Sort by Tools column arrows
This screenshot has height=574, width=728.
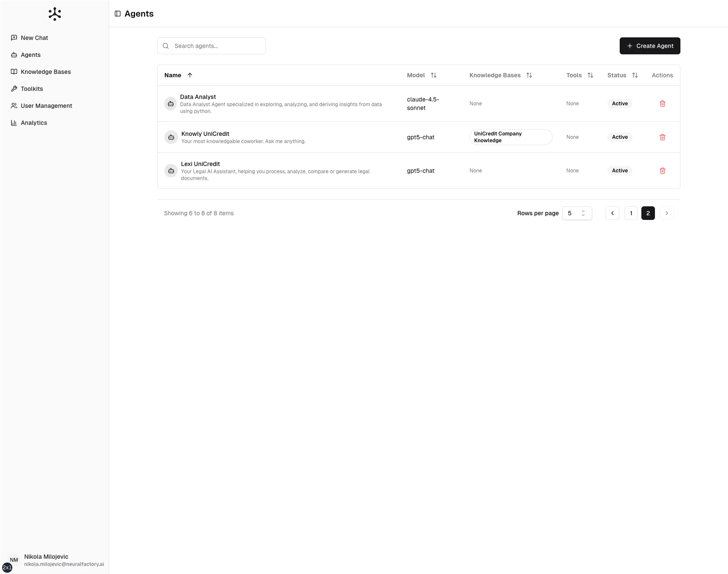(590, 75)
